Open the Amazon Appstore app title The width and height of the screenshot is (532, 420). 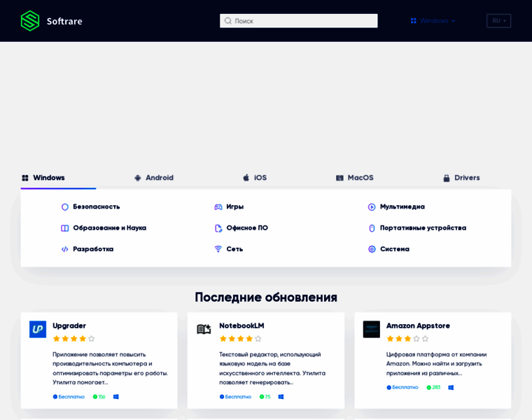418,325
